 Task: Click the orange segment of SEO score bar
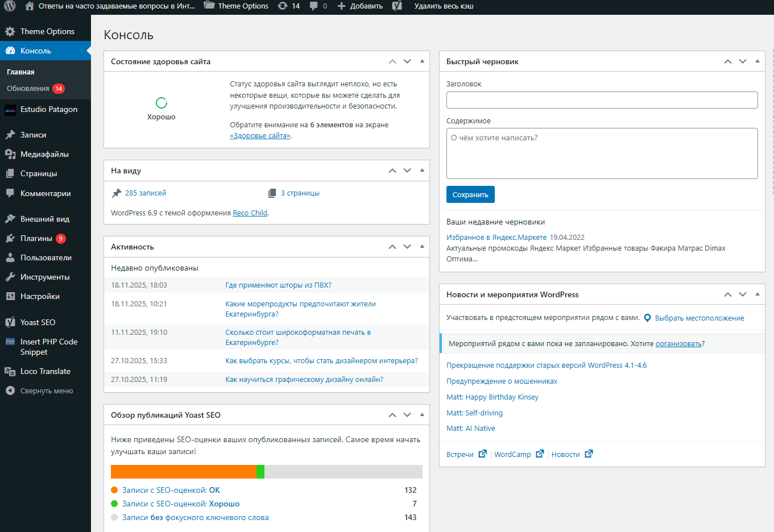[x=183, y=472]
